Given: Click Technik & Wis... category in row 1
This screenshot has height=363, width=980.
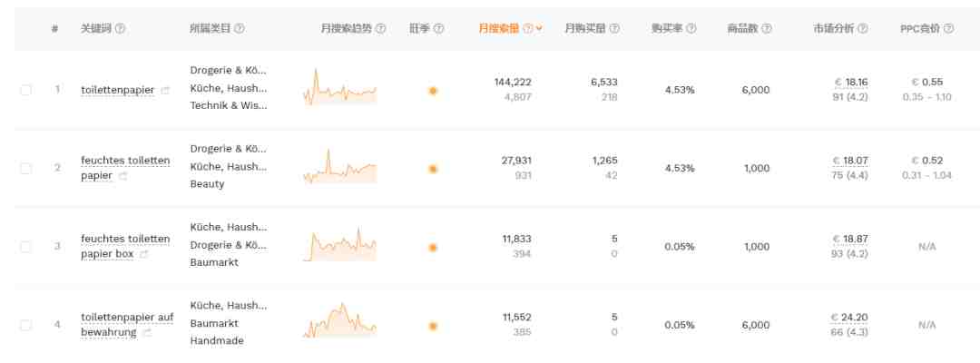Looking at the screenshot, I should [x=228, y=105].
